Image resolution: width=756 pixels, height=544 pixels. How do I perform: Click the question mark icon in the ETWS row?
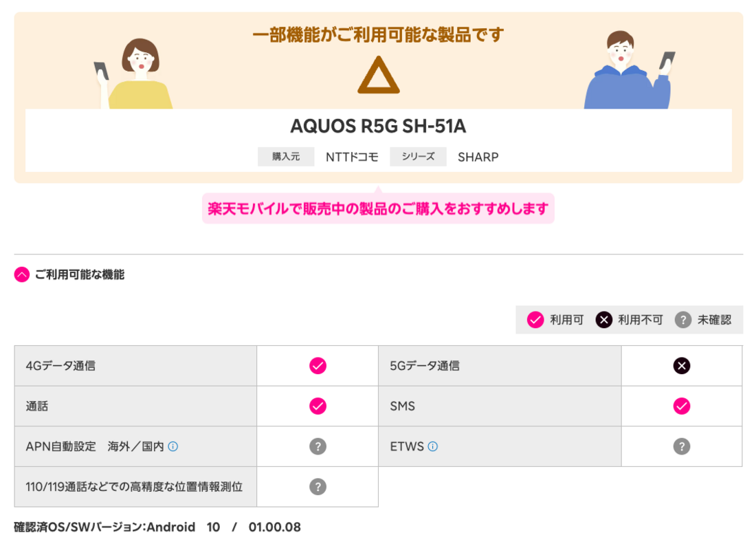[x=681, y=446]
